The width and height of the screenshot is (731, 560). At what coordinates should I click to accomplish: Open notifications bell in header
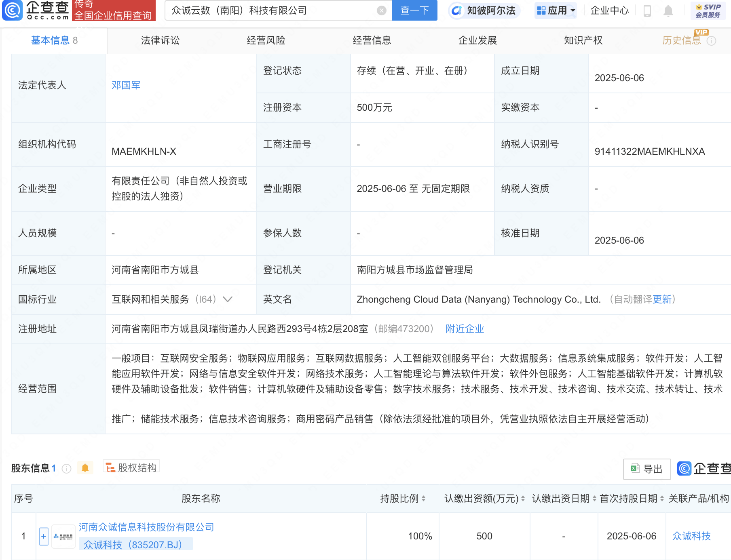pyautogui.click(x=668, y=11)
